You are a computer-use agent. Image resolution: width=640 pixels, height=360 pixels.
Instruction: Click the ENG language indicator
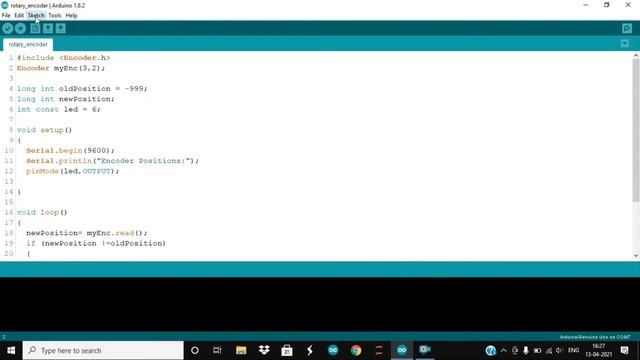[x=573, y=350]
